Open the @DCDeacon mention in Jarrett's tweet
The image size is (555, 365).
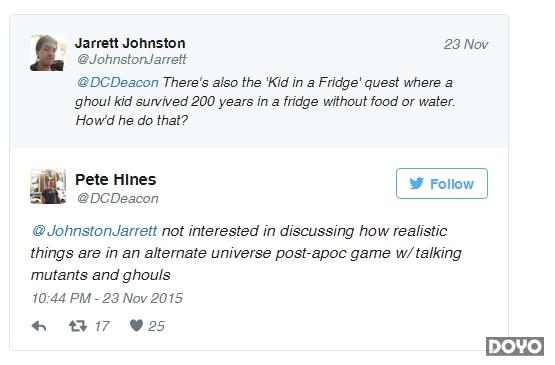(x=118, y=82)
